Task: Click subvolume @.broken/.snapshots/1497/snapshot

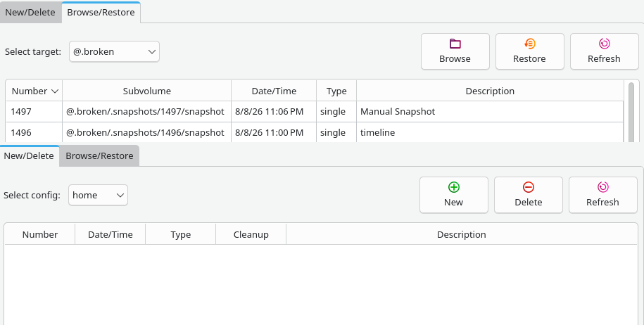Action: point(147,112)
